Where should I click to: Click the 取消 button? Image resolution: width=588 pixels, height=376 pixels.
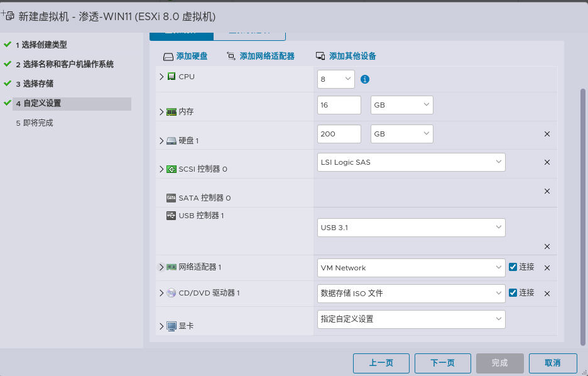click(552, 363)
